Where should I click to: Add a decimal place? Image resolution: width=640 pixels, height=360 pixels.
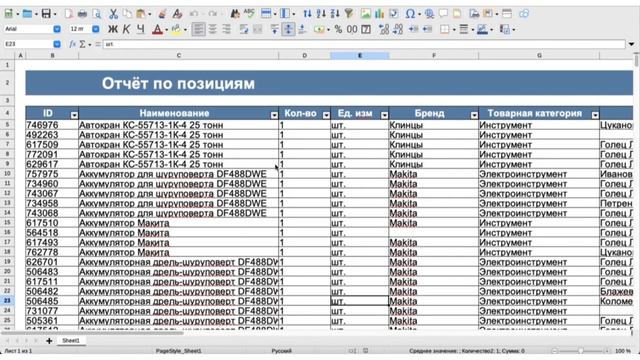tap(383, 29)
